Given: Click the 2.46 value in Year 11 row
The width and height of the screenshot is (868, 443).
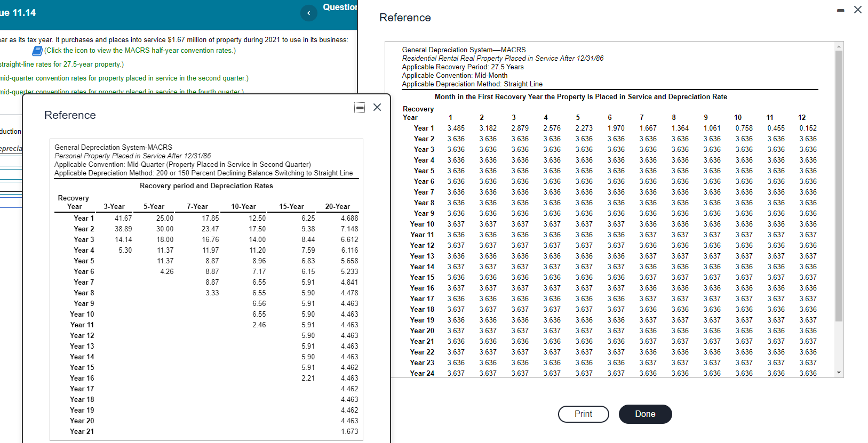Looking at the screenshot, I should click(259, 325).
